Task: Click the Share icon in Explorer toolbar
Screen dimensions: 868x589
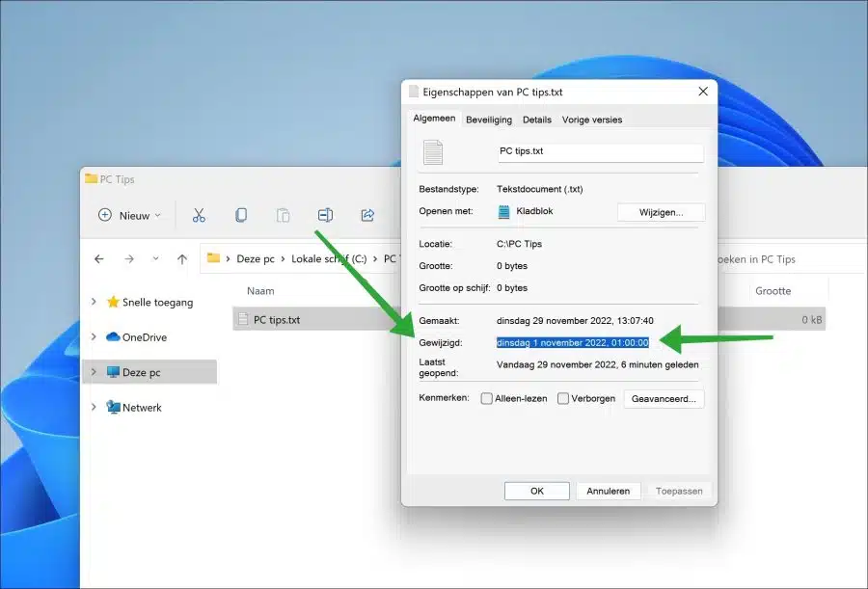Action: pos(367,215)
